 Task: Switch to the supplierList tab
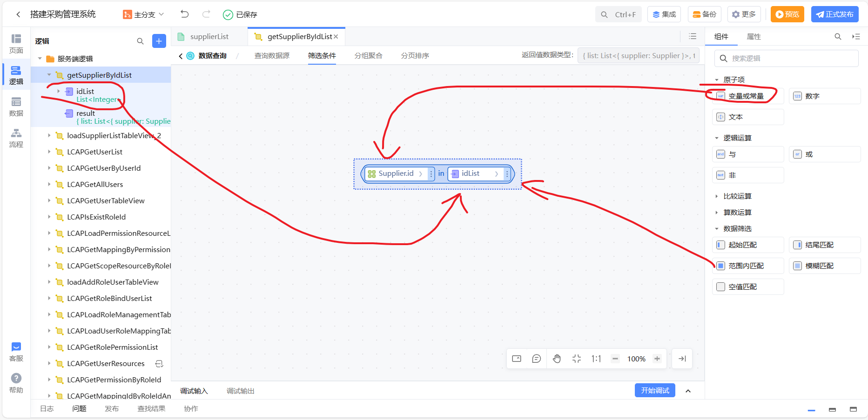pyautogui.click(x=209, y=36)
